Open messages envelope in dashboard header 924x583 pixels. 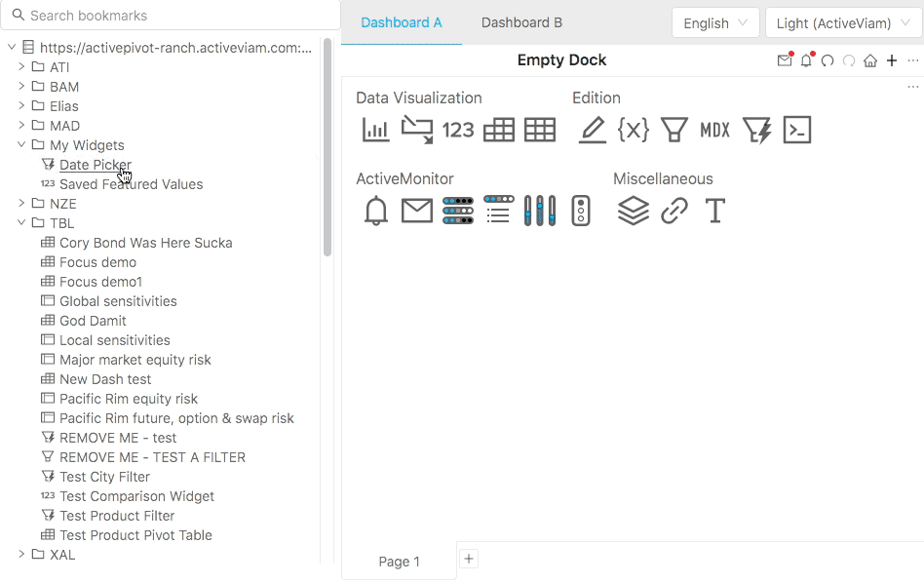coord(785,60)
